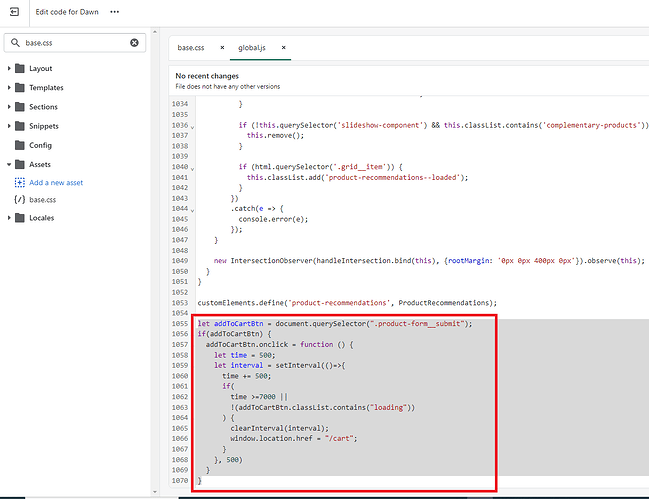Viewport: 649px width, 499px height.
Task: Click the dashed plus icon for new asset
Action: click(20, 182)
